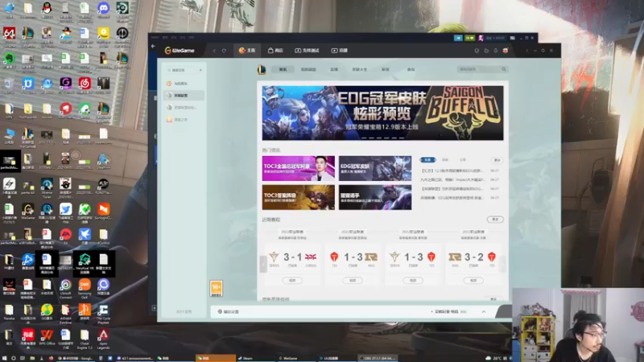This screenshot has width=644, height=362.
Task: Open Discord desktop shortcut
Action: pyautogui.click(x=103, y=10)
